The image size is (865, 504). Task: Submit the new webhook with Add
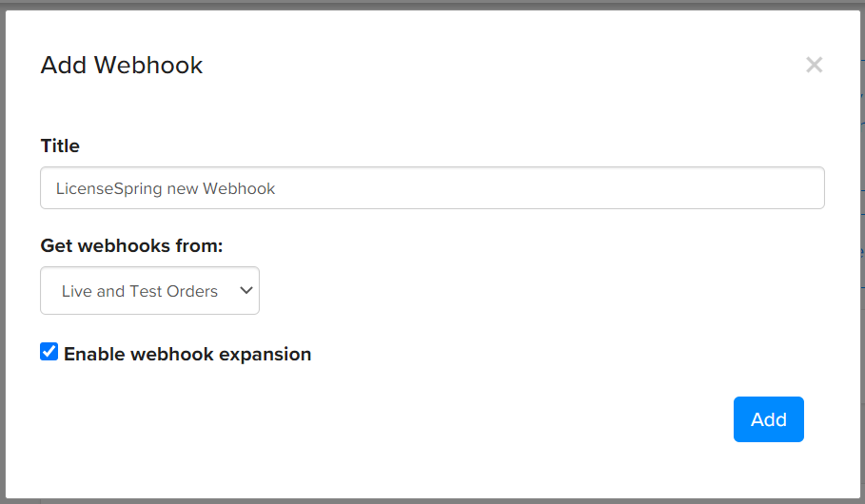(x=768, y=419)
